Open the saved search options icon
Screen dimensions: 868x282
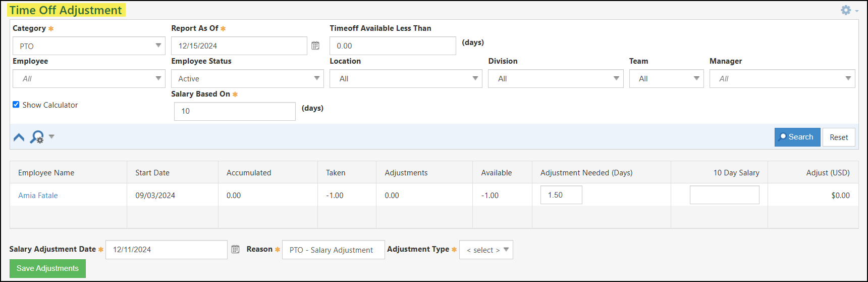pyautogui.click(x=37, y=137)
